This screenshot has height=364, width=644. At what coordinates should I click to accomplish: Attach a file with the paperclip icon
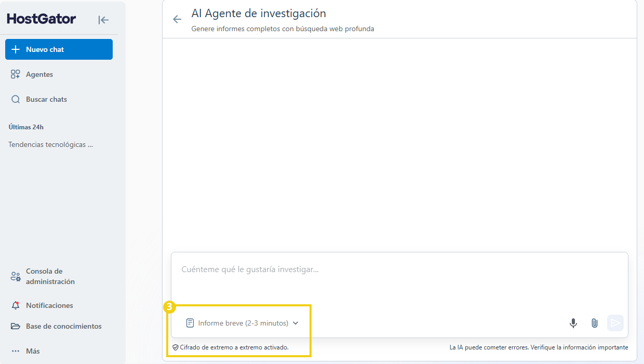pyautogui.click(x=595, y=323)
